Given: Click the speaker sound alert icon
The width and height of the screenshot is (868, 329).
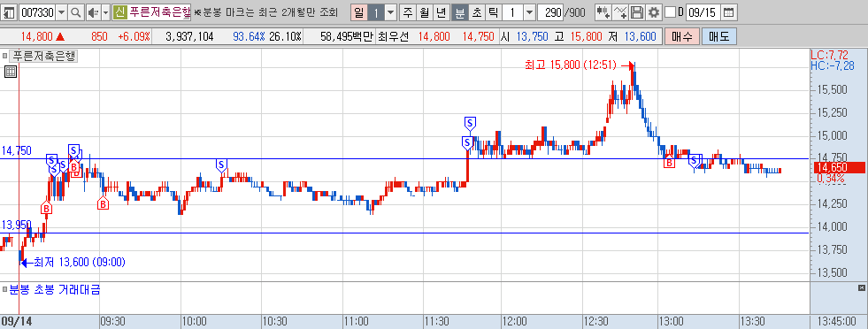Looking at the screenshot, I should [93, 12].
